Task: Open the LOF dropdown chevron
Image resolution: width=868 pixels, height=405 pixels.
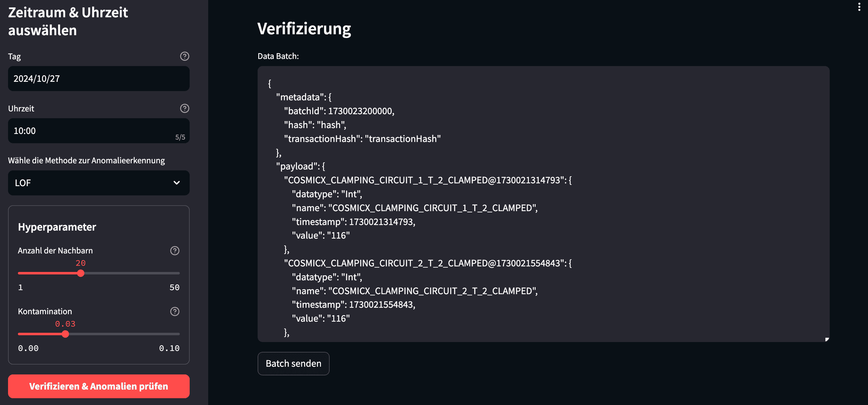Action: coord(177,183)
